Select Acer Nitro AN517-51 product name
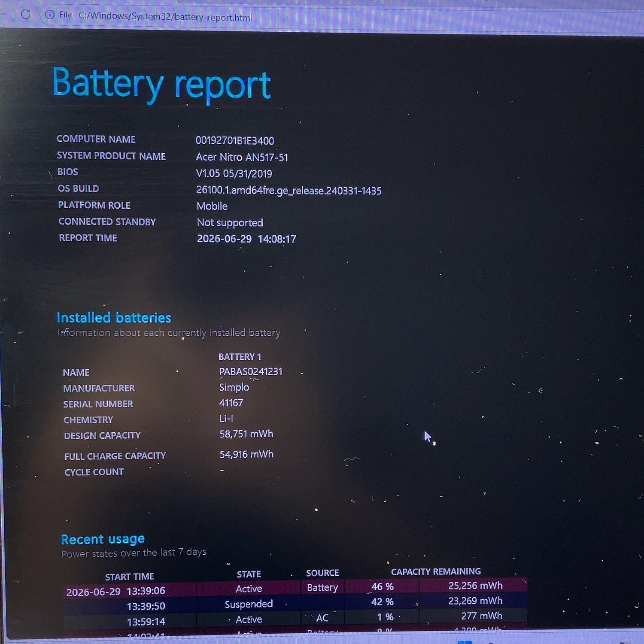 click(242, 157)
